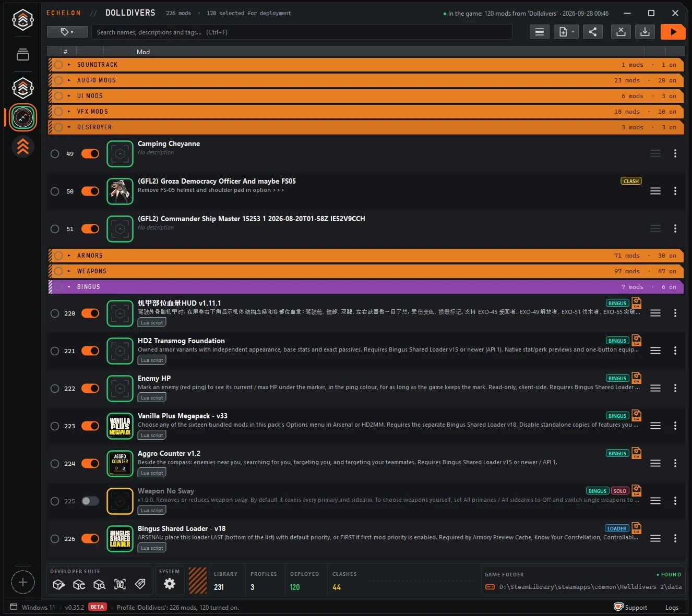
Task: Select the radio circle on the SOUNDTRACK group
Action: tap(58, 65)
